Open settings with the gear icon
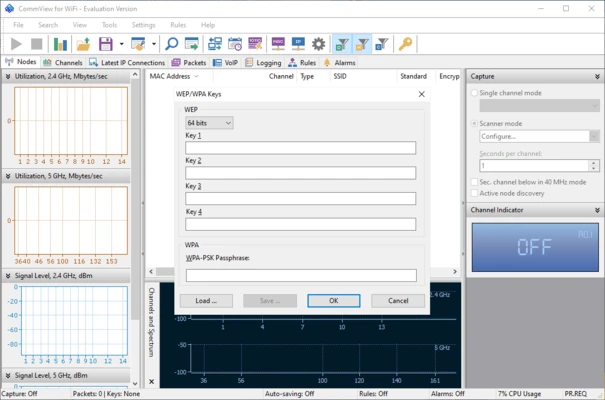 pos(318,44)
